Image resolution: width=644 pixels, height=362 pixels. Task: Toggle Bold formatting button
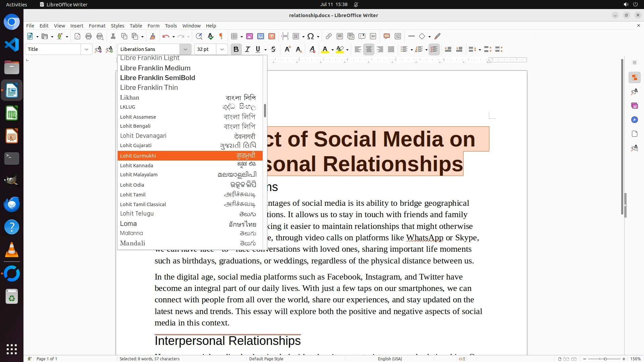[x=236, y=49]
